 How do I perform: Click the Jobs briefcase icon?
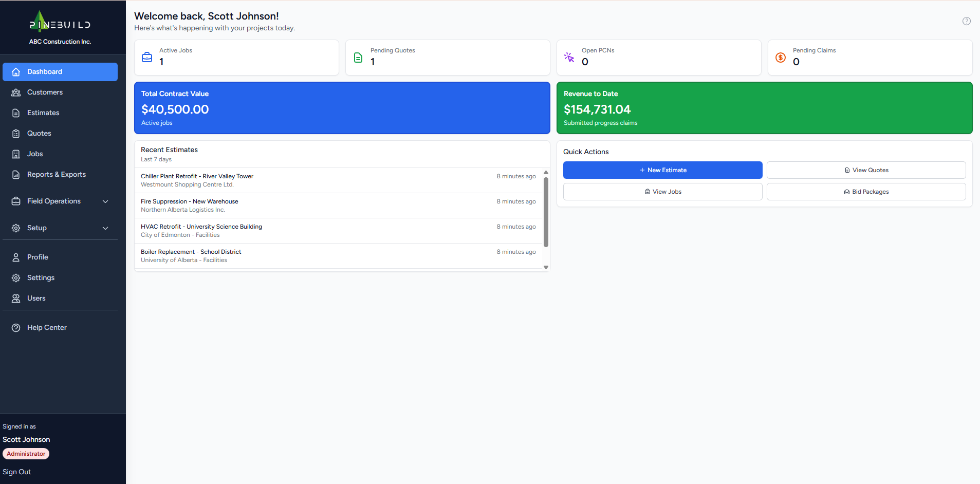tap(16, 154)
